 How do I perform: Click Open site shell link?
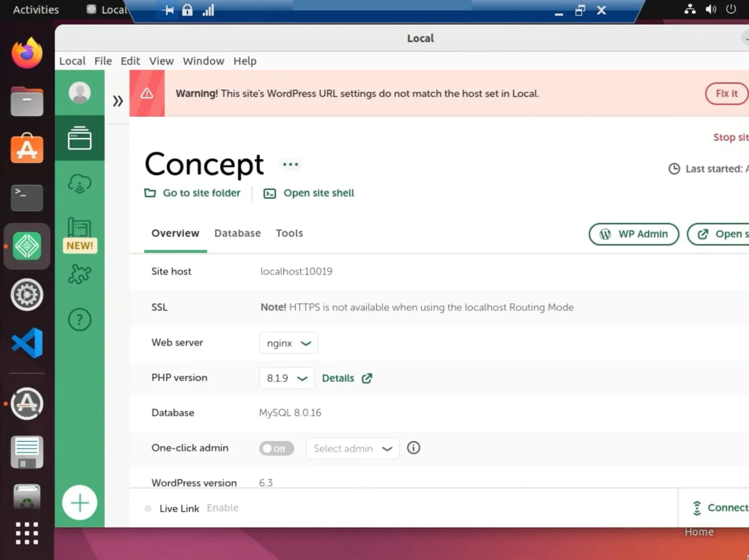pos(309,193)
